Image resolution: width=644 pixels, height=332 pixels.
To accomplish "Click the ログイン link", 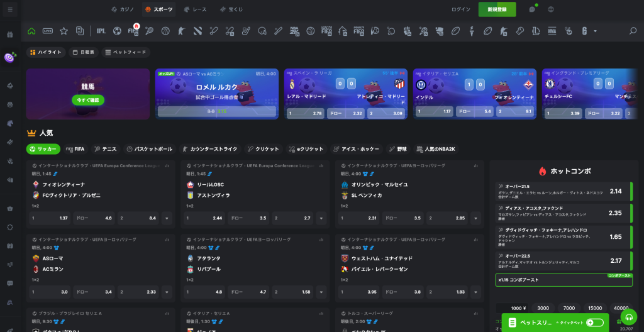I will tap(461, 9).
